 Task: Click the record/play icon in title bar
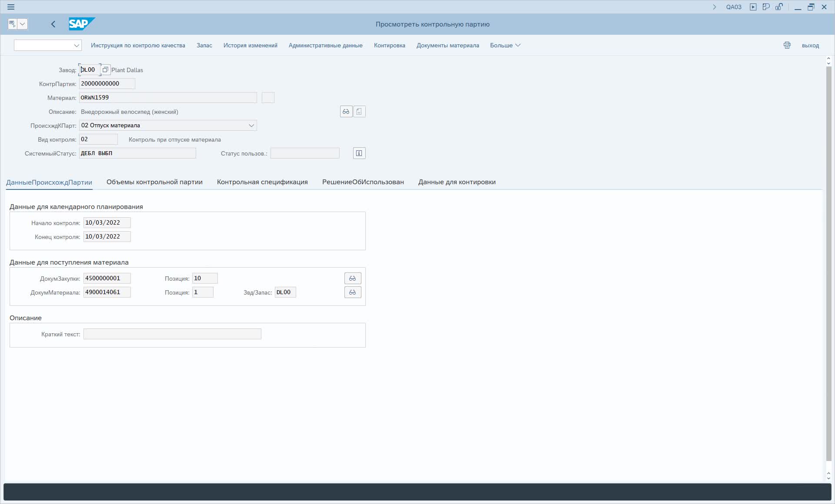(753, 7)
